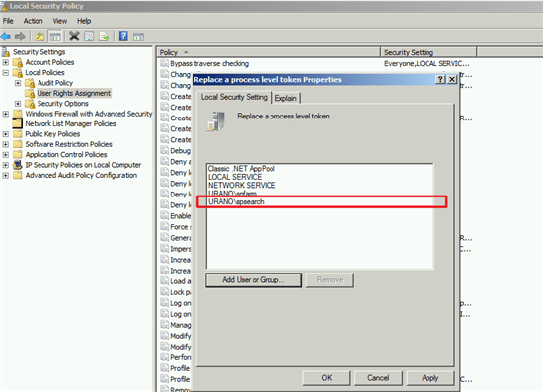Switch to the Explain tab
The height and width of the screenshot is (392, 543).
286,98
